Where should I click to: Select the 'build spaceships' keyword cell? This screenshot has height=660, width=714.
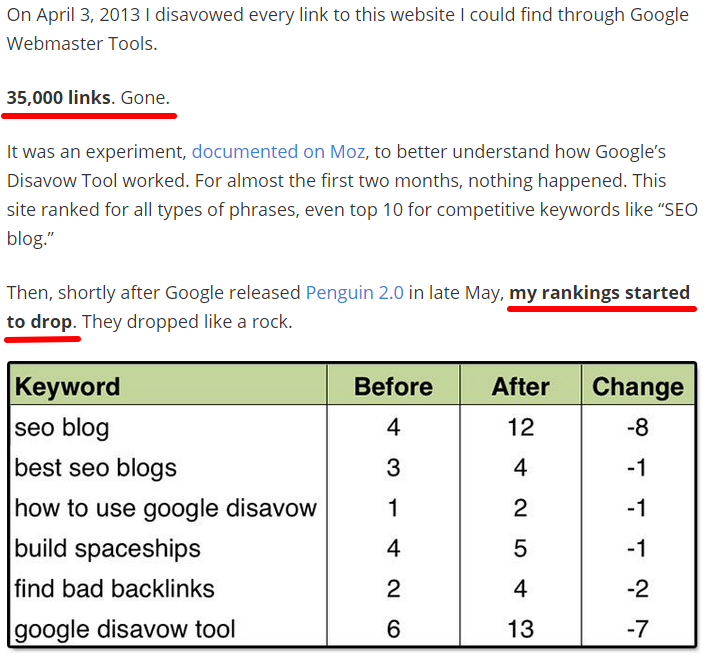coord(107,548)
